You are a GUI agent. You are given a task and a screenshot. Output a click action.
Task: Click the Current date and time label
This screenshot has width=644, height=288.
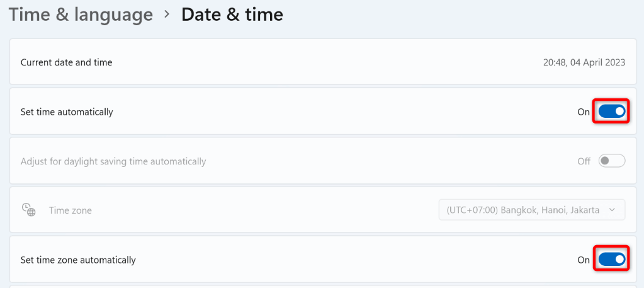coord(66,62)
